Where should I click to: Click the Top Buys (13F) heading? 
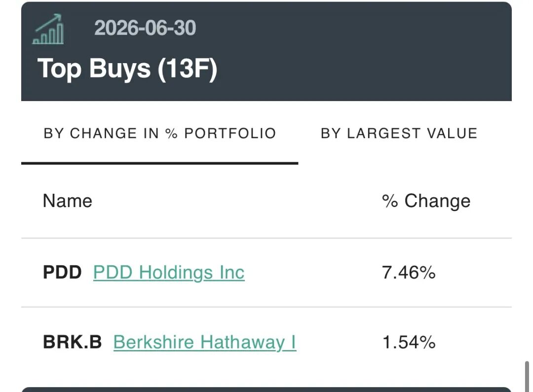pos(127,69)
